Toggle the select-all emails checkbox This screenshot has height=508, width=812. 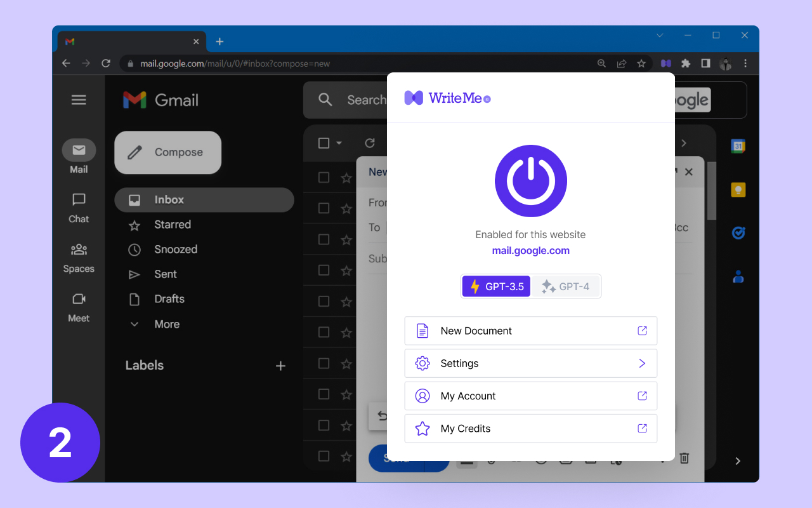324,143
